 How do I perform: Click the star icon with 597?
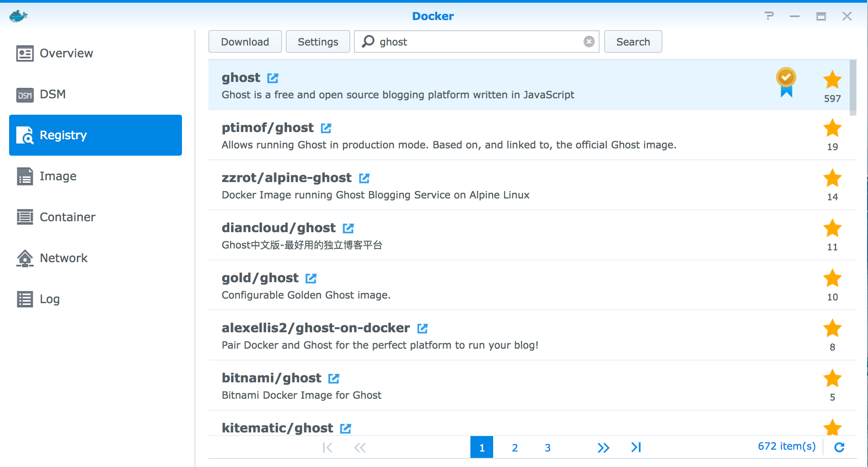pyautogui.click(x=832, y=80)
